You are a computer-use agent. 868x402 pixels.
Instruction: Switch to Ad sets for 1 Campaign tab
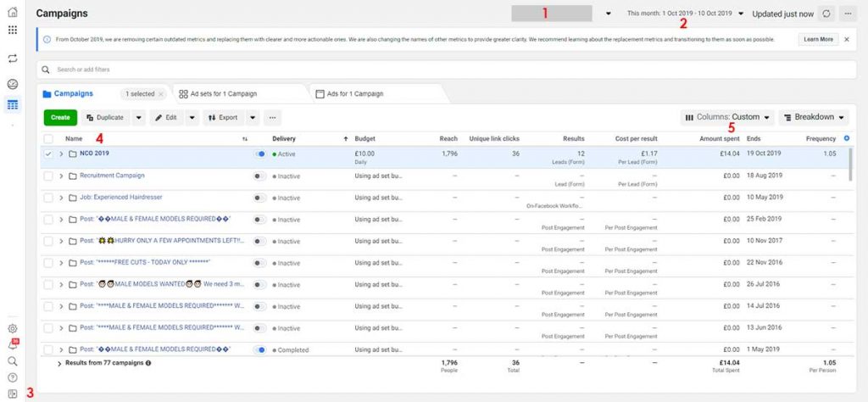click(x=223, y=93)
